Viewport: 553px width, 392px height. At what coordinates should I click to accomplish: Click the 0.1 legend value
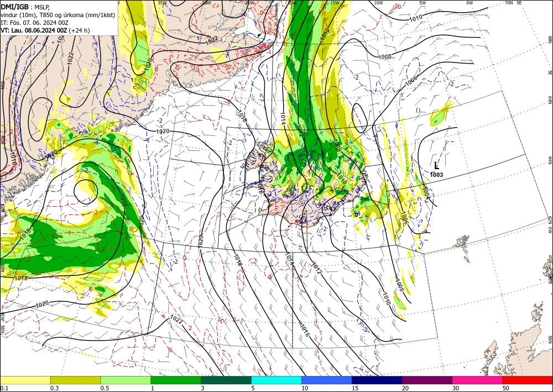(4, 388)
